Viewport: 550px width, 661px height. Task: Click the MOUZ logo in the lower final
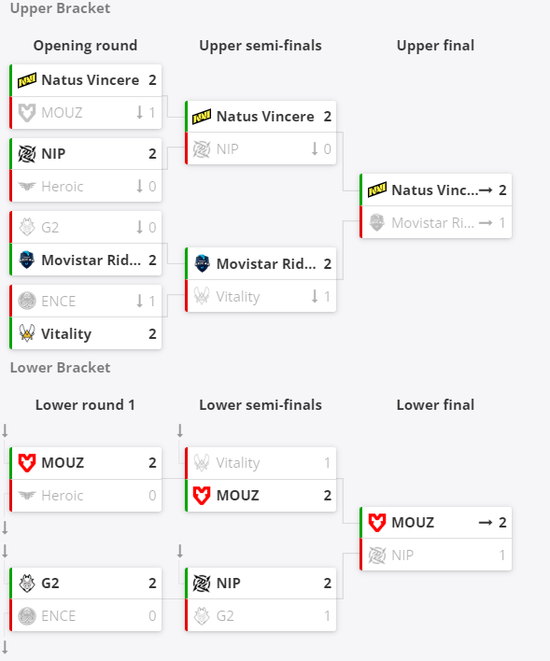(x=377, y=522)
